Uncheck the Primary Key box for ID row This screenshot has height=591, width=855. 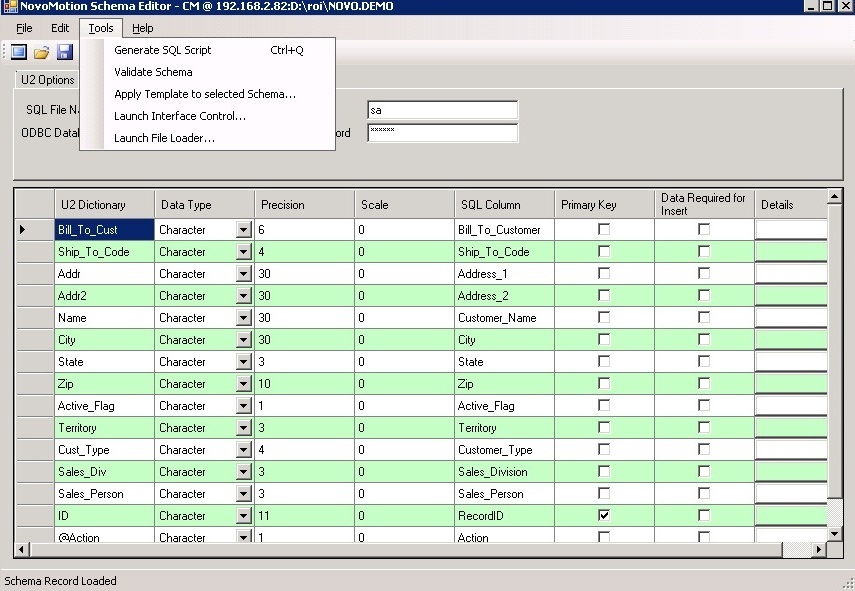[604, 516]
